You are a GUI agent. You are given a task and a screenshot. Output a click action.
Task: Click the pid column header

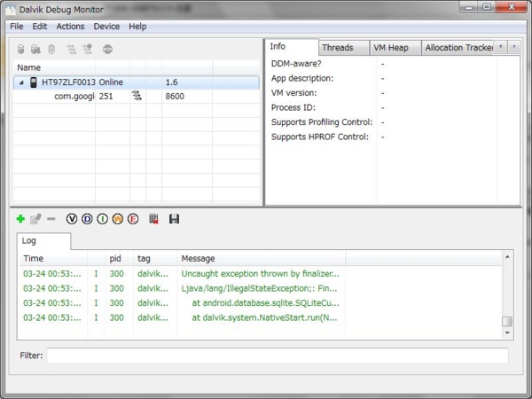(x=119, y=259)
